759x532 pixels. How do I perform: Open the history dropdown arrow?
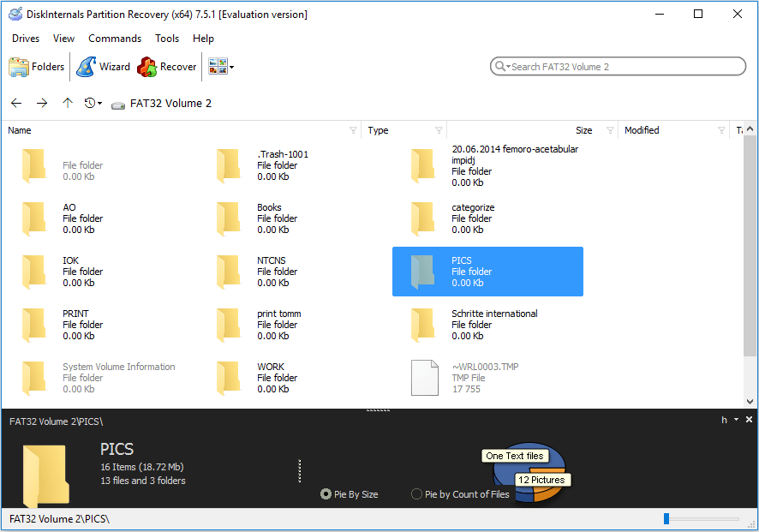99,104
